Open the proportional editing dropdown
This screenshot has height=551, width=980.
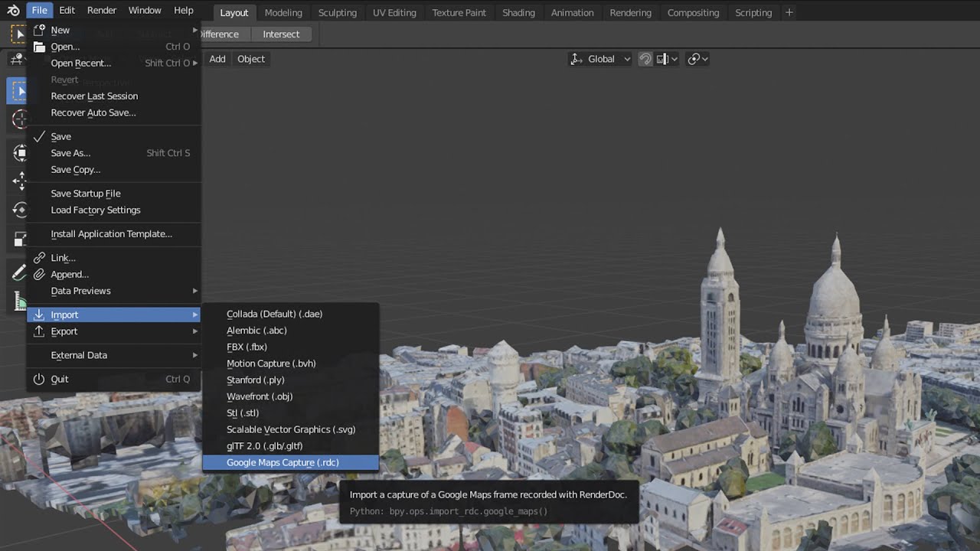(697, 59)
